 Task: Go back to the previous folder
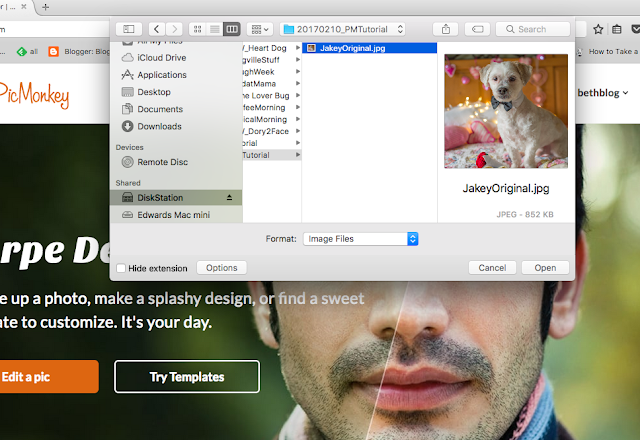(156, 29)
